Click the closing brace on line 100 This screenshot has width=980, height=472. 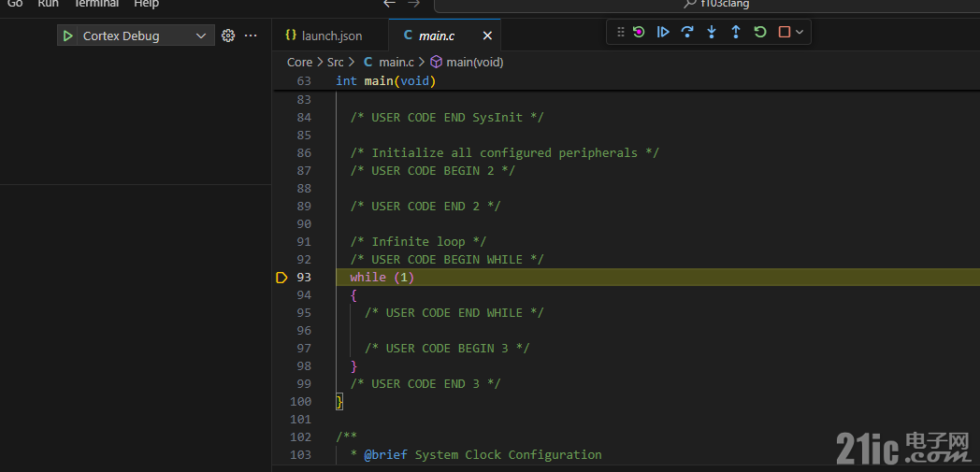[339, 402]
